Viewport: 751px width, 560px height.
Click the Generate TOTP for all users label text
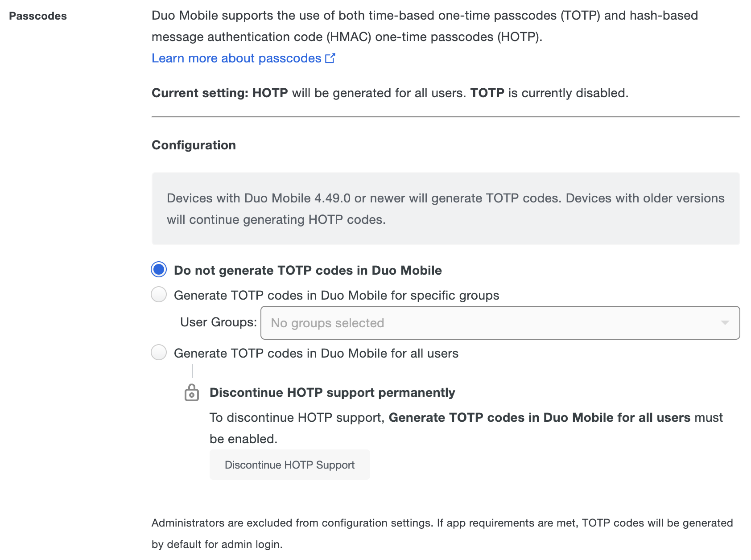[316, 353]
